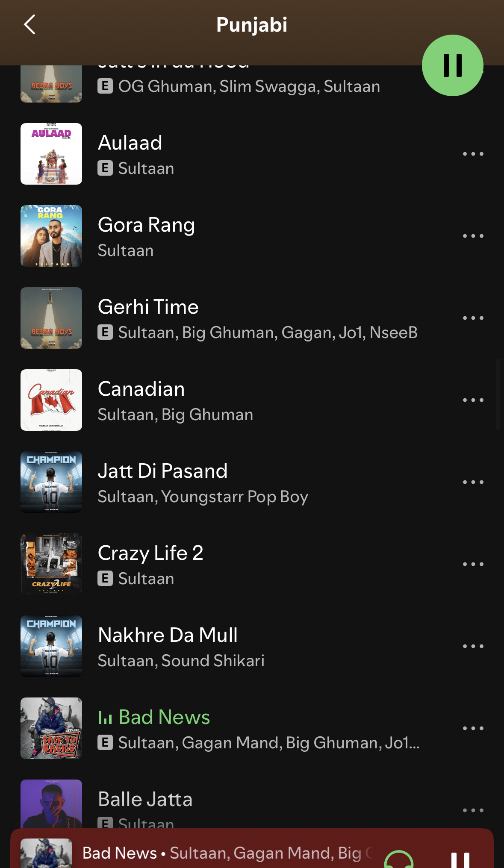Image resolution: width=504 pixels, height=868 pixels.
Task: Open more options for Gerhi Time
Action: (x=473, y=318)
